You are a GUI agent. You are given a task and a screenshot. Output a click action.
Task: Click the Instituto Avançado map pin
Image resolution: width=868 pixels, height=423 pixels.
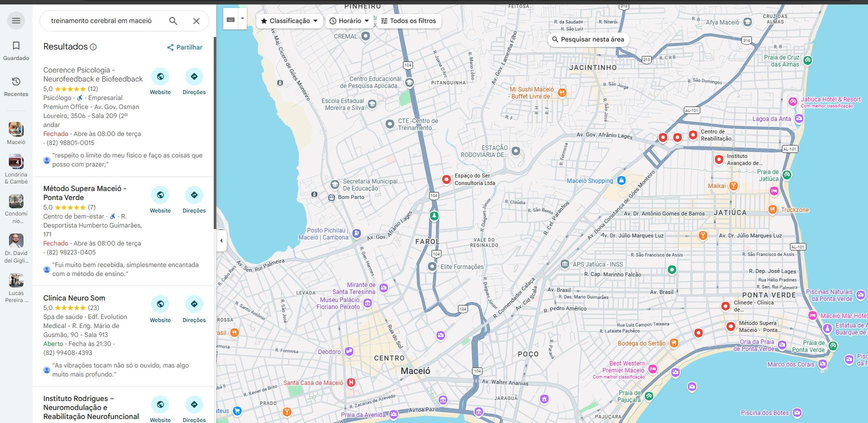pyautogui.click(x=719, y=159)
